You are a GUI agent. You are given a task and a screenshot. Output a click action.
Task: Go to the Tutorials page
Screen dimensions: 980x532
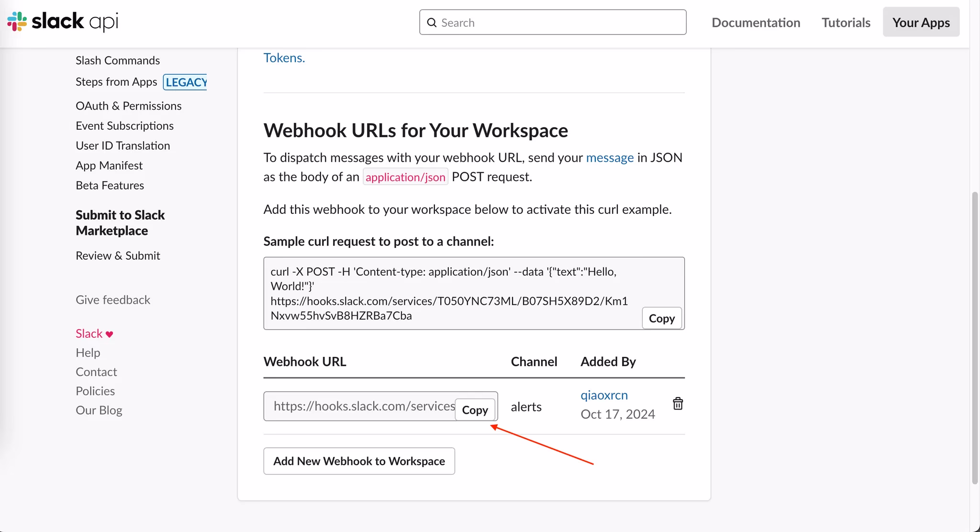(846, 22)
